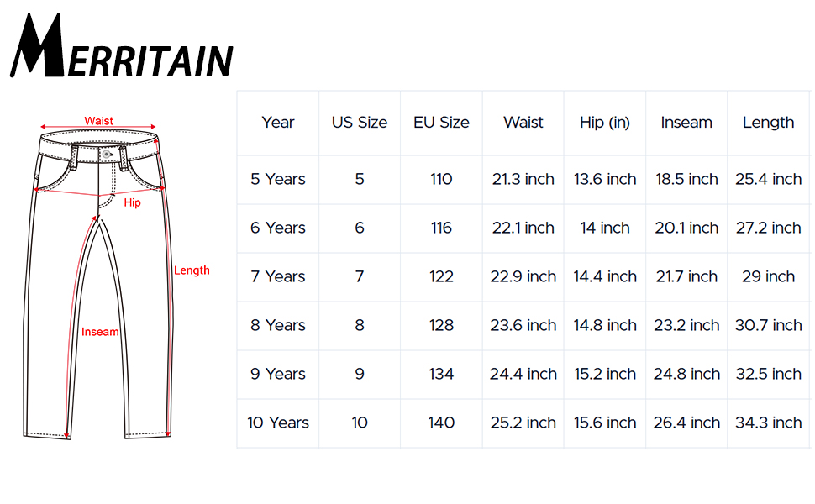This screenshot has width=815, height=504.
Task: Click the EU size 116 cell
Action: [441, 228]
